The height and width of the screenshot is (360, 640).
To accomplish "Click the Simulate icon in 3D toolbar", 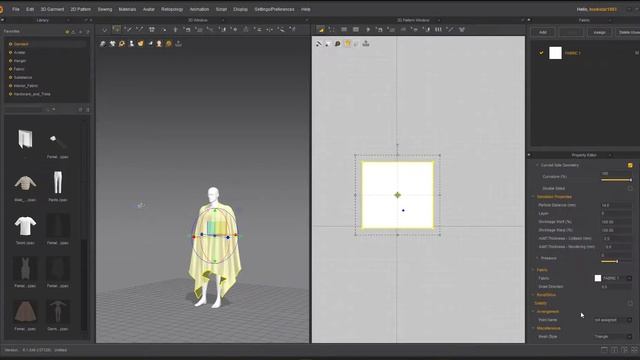I will click(105, 29).
